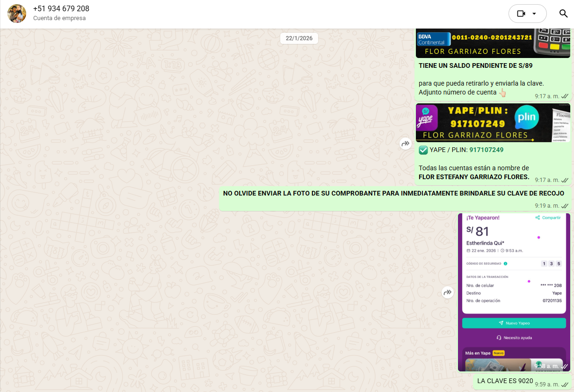Click green checkmark emoji beside YAPE / PLIN
Viewport: 574px width, 392px height.
(423, 150)
